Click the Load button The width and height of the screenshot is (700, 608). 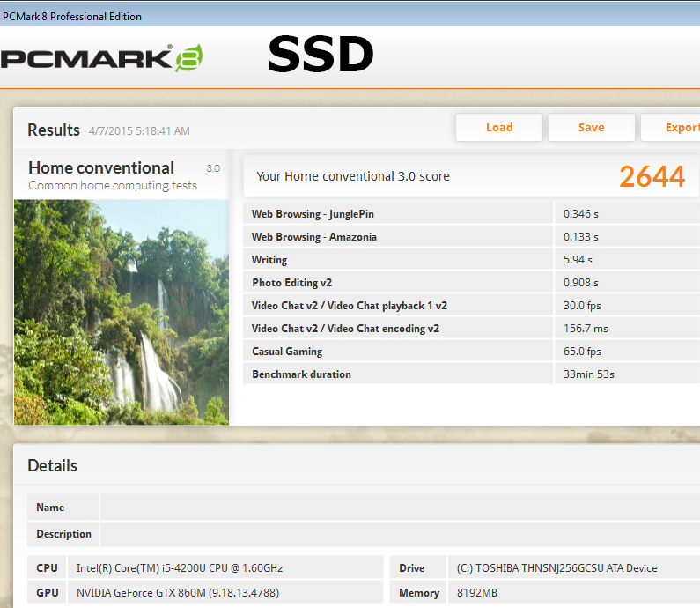pos(498,128)
